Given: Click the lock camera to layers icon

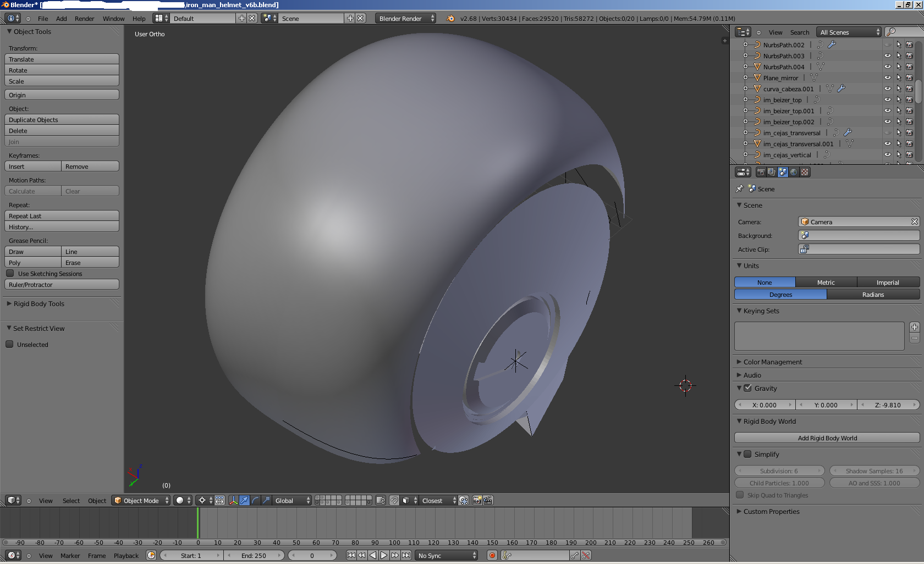Looking at the screenshot, I should point(380,500).
